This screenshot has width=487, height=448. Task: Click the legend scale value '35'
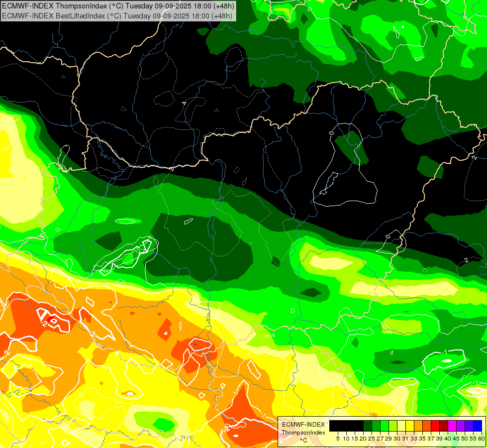[x=422, y=439]
